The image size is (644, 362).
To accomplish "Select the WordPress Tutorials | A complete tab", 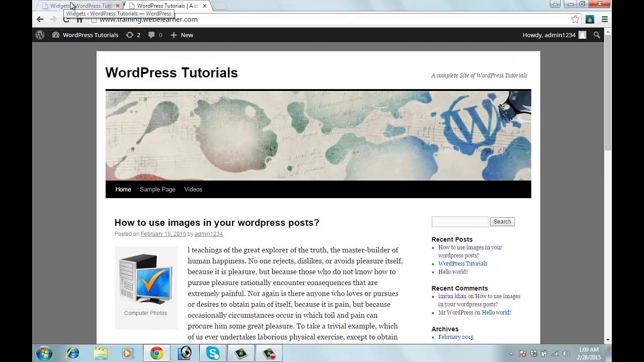I will coord(168,6).
